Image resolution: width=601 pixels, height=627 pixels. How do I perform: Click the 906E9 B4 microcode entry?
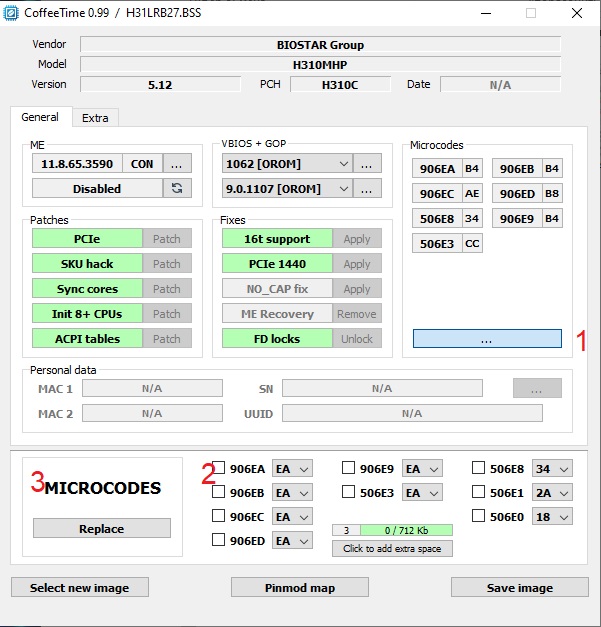(527, 218)
